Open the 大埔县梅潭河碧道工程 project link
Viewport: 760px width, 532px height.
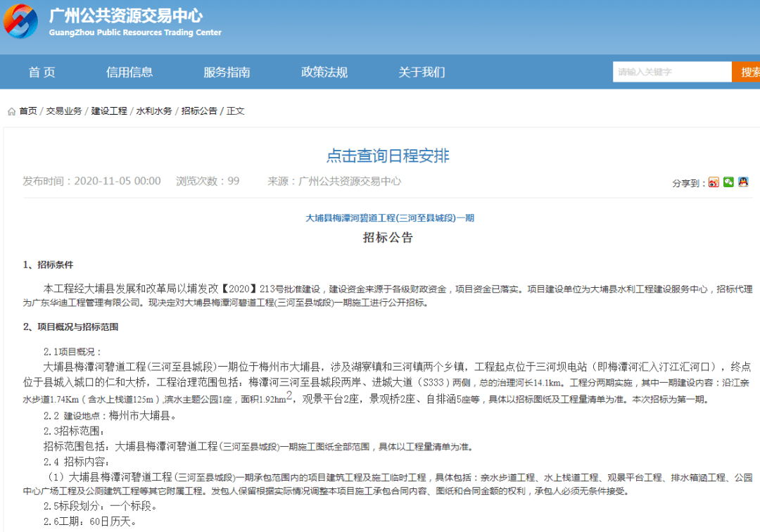(x=390, y=217)
